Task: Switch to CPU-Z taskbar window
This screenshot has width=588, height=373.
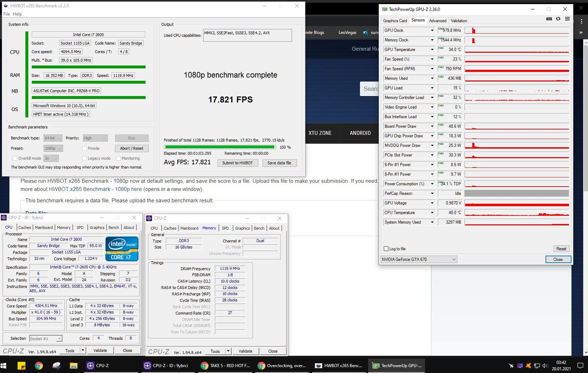Action: pos(111,365)
